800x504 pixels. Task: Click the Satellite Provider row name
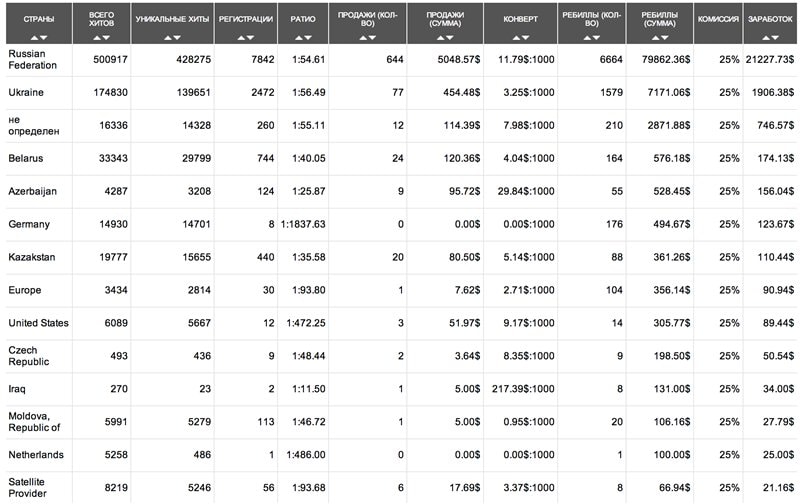click(29, 487)
